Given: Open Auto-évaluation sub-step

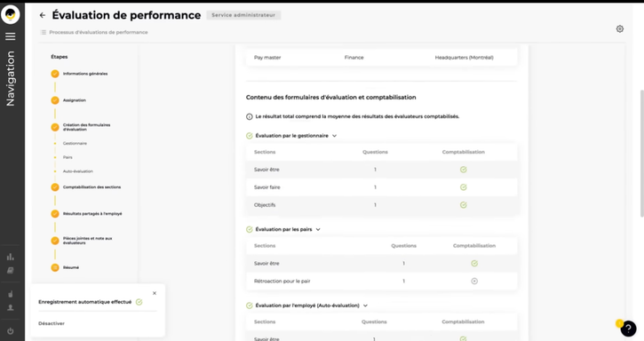Looking at the screenshot, I should pyautogui.click(x=78, y=171).
